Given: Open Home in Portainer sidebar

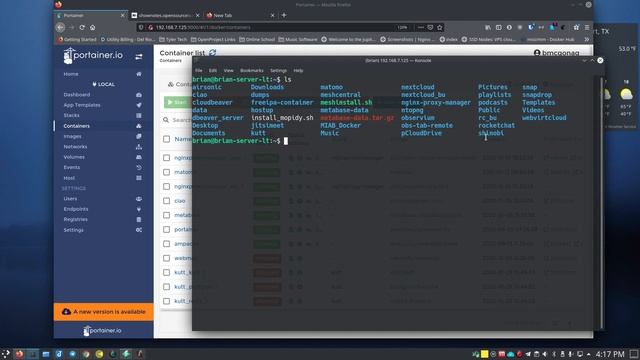Looking at the screenshot, I should (71, 74).
